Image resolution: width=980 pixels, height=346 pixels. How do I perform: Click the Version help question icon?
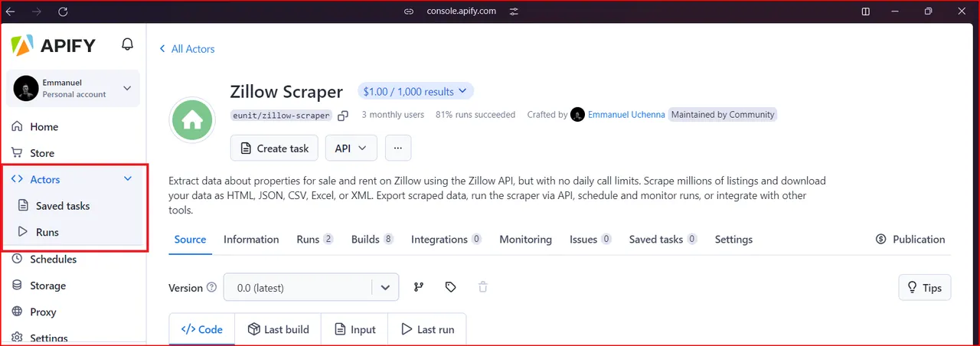point(211,288)
